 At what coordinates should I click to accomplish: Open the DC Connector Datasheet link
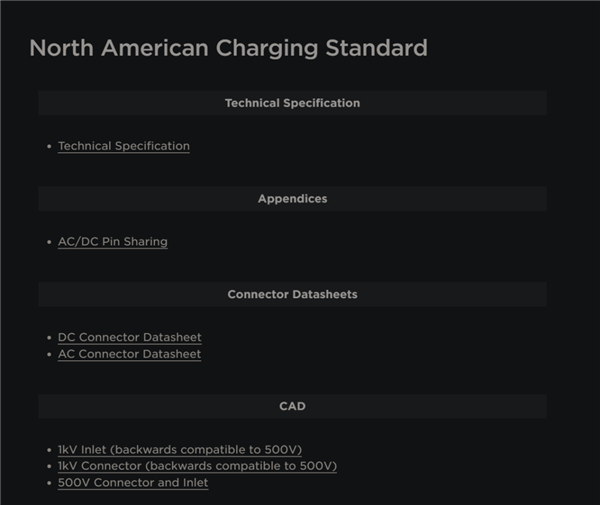coord(129,338)
